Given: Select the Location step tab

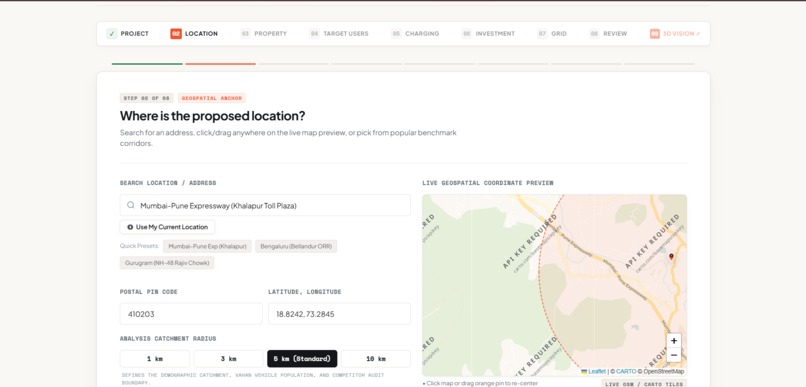Looking at the screenshot, I should pos(194,34).
